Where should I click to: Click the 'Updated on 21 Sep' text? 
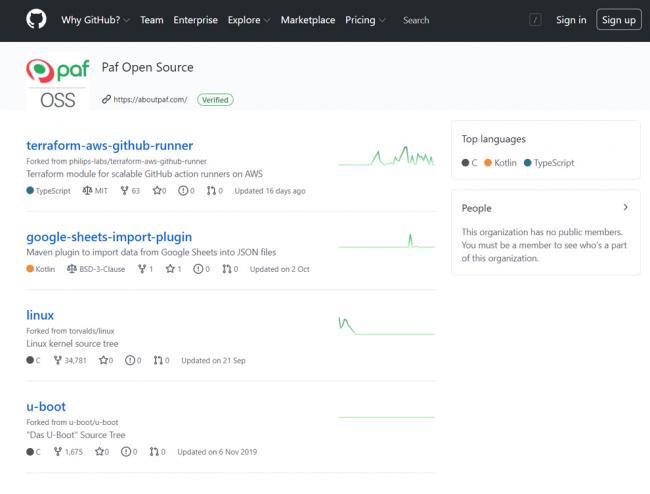[213, 361]
